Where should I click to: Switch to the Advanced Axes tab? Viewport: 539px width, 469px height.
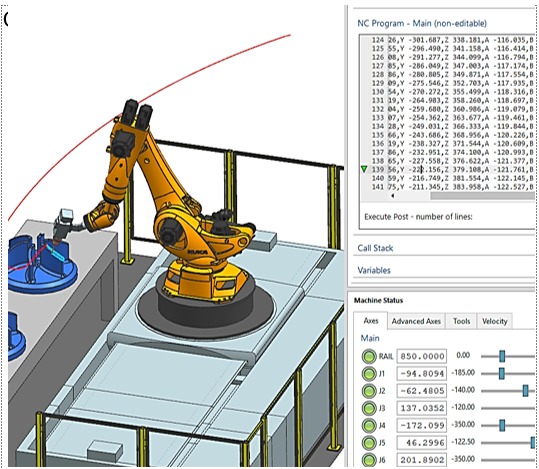(416, 321)
